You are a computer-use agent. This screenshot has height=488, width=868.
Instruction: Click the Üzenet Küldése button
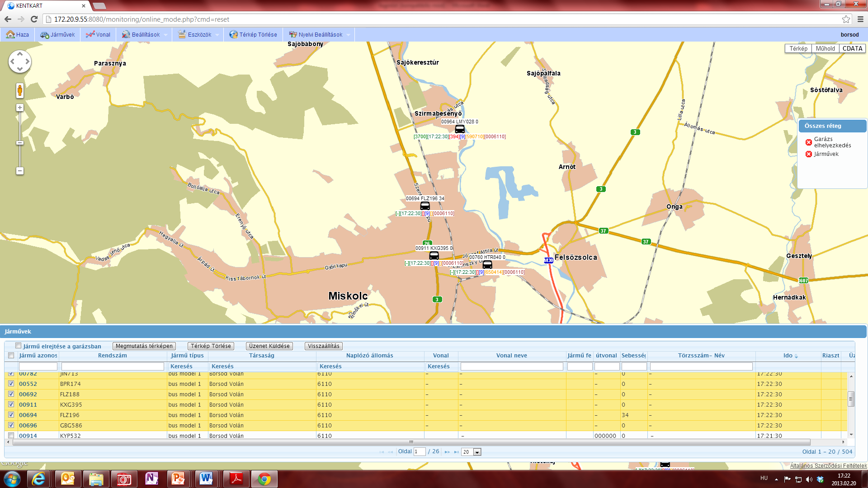click(269, 346)
